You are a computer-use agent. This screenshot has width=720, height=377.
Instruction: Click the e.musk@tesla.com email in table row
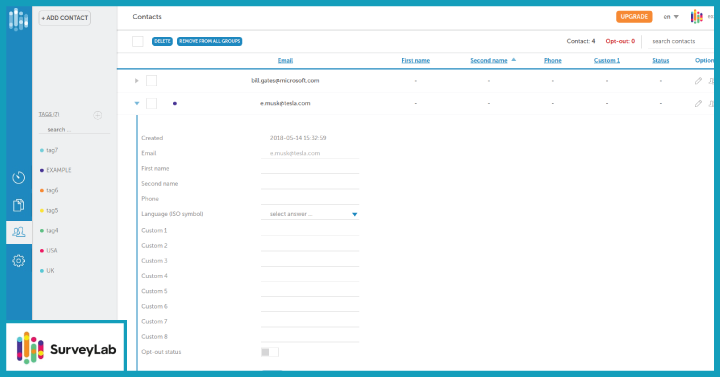[x=285, y=103]
